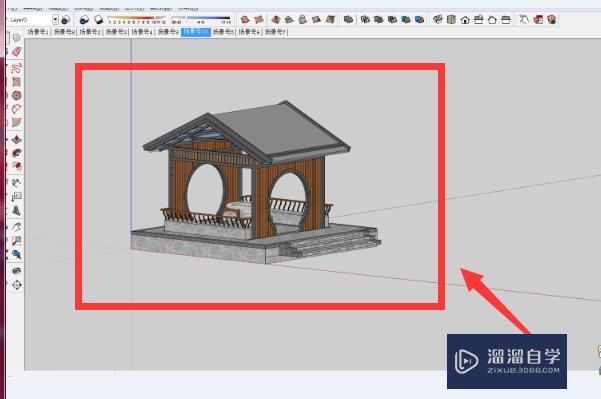Select the Zoom Window tool

click(x=16, y=241)
